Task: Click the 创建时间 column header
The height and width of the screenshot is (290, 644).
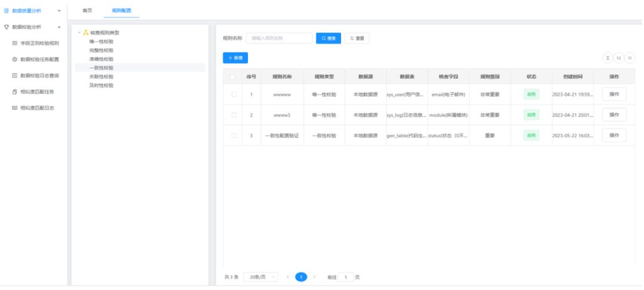Action: point(572,77)
